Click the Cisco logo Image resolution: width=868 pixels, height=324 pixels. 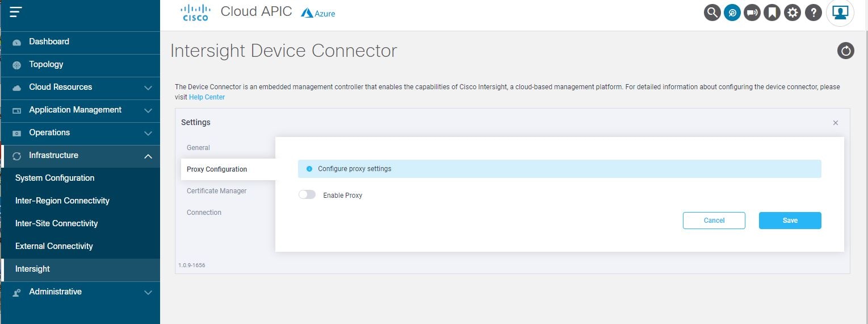[x=195, y=13]
